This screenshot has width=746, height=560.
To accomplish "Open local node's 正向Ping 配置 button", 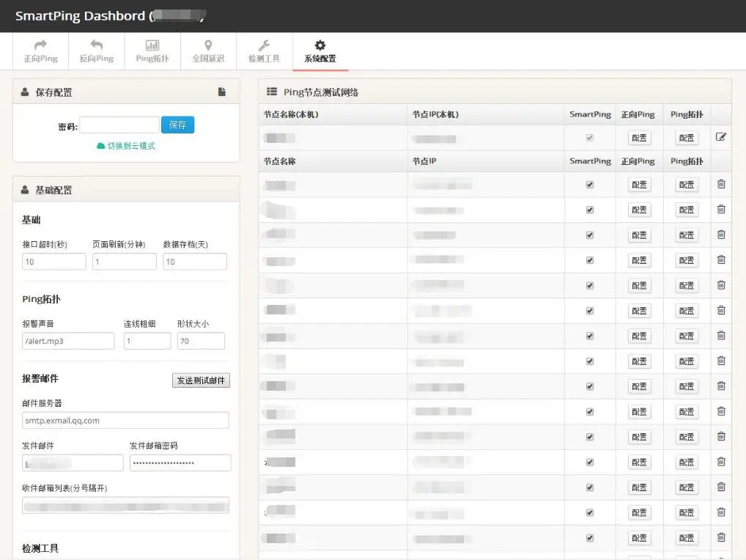I will point(639,138).
